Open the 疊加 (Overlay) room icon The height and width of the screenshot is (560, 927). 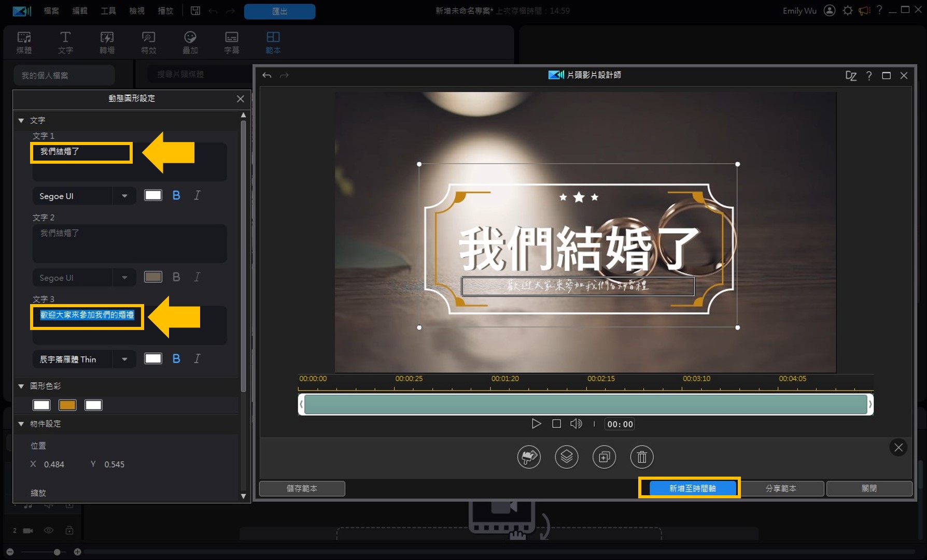click(x=190, y=41)
